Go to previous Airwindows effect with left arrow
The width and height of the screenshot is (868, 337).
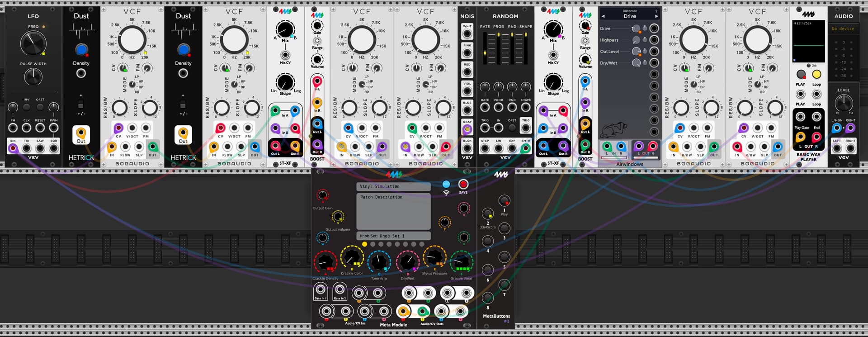[x=603, y=16]
